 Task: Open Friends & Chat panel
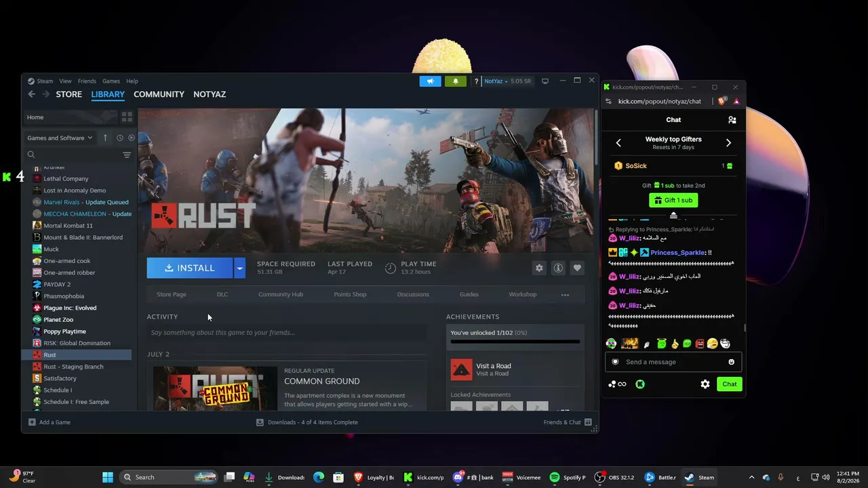pyautogui.click(x=568, y=422)
